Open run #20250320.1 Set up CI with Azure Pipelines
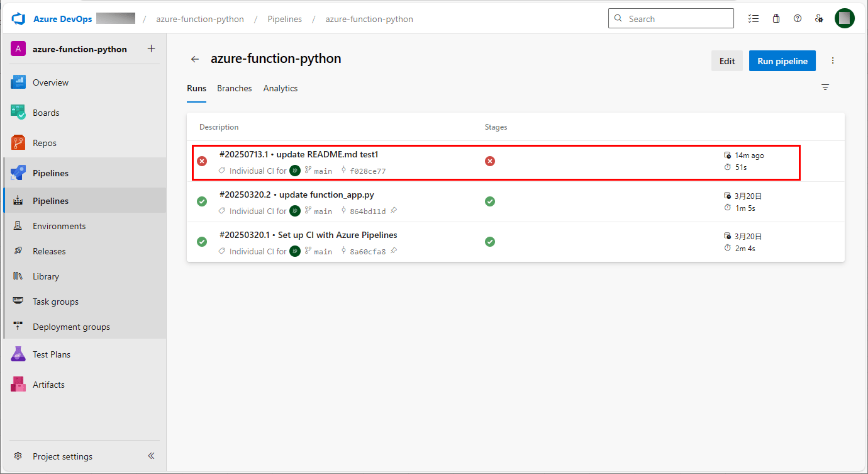 coord(308,235)
